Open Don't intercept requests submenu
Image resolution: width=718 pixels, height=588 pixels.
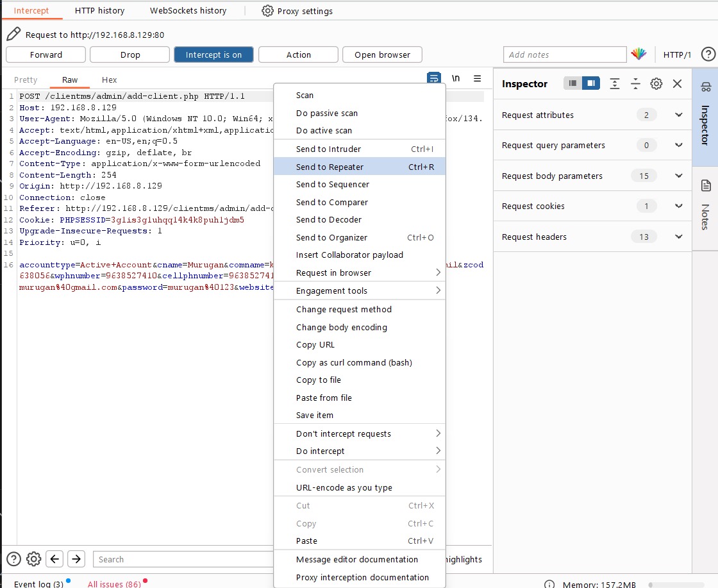click(x=360, y=433)
